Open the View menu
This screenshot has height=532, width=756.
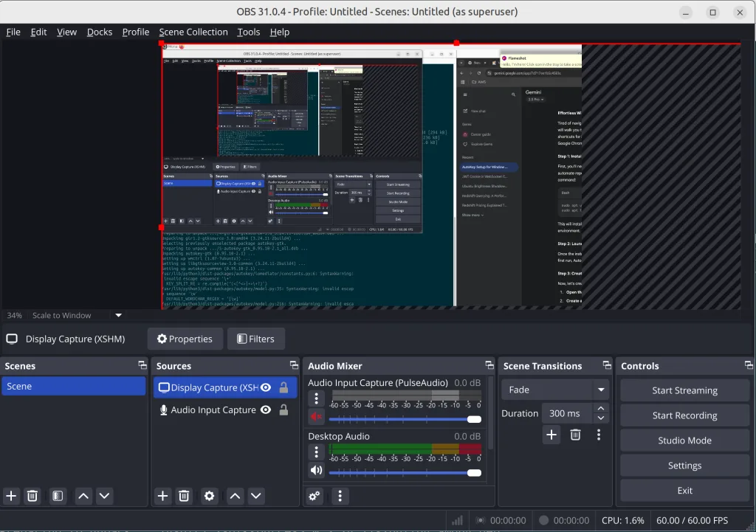[66, 32]
